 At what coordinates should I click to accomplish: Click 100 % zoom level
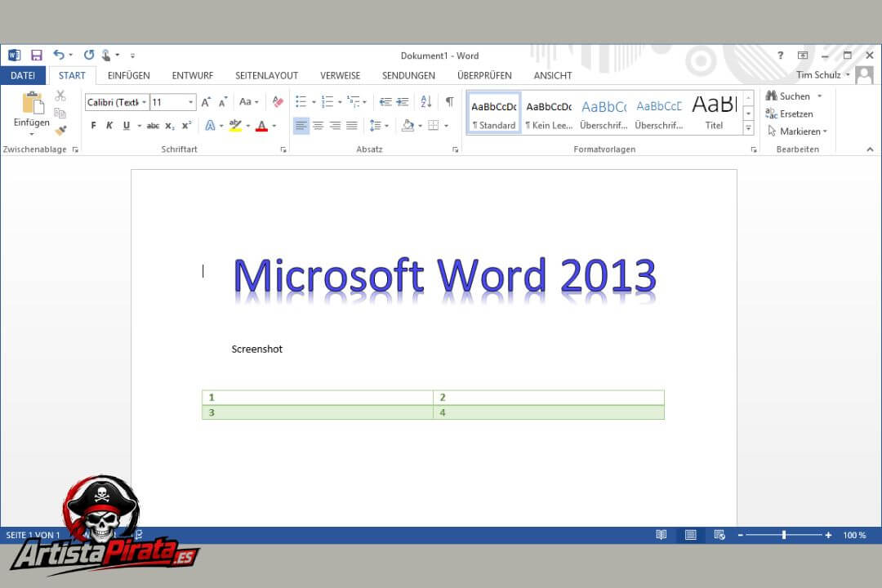pos(854,535)
